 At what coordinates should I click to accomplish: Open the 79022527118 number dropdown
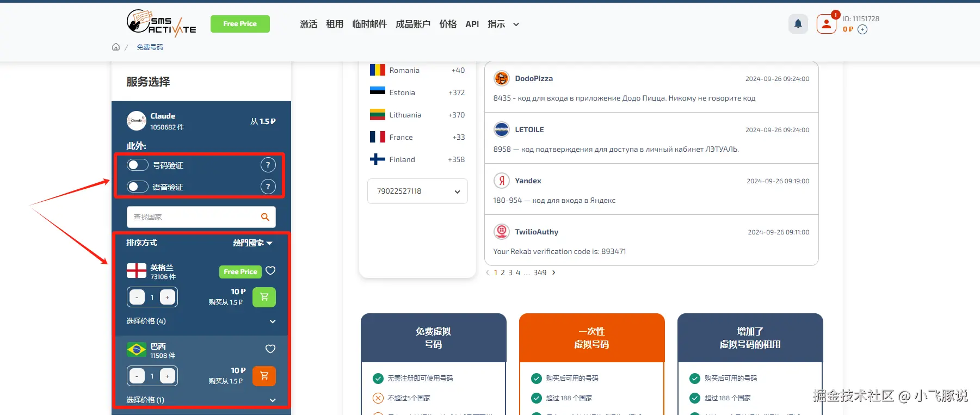[417, 191]
